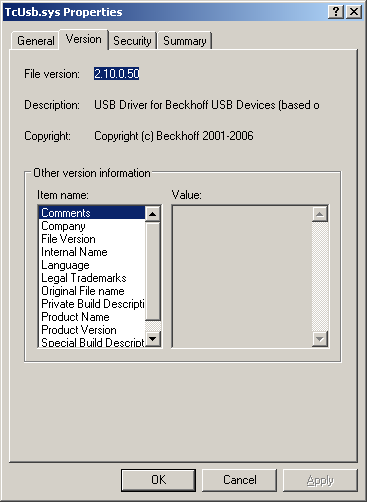Click the item list scroll-down arrow

(x=153, y=339)
